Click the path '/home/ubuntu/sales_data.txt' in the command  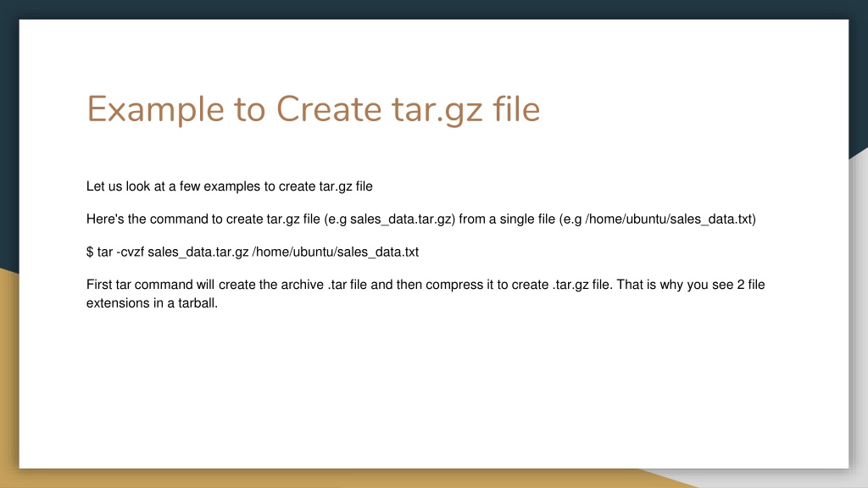click(x=335, y=252)
